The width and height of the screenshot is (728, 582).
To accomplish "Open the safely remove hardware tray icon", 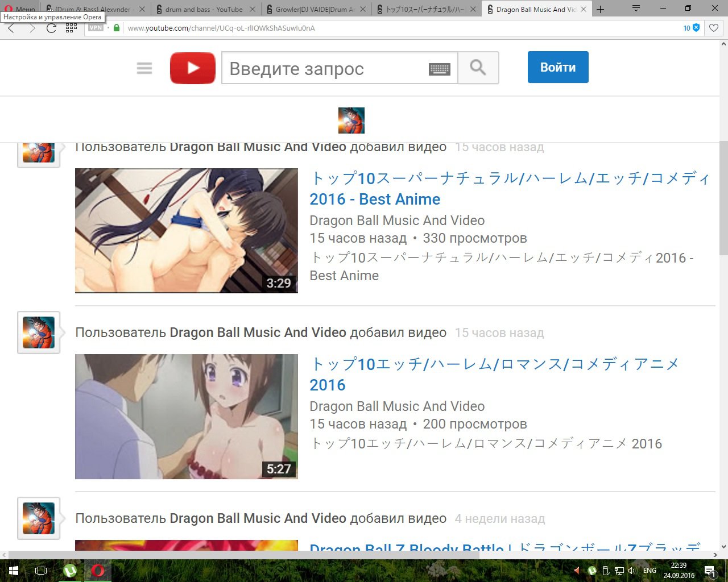I will coord(606,571).
